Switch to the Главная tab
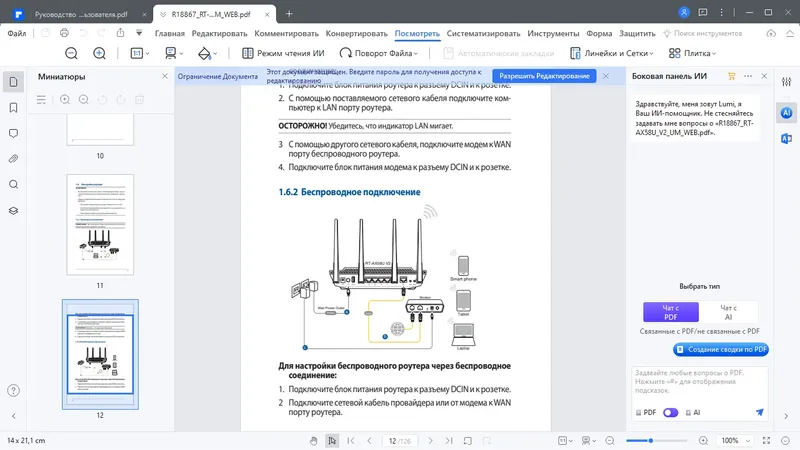The width and height of the screenshot is (800, 450). (x=169, y=33)
